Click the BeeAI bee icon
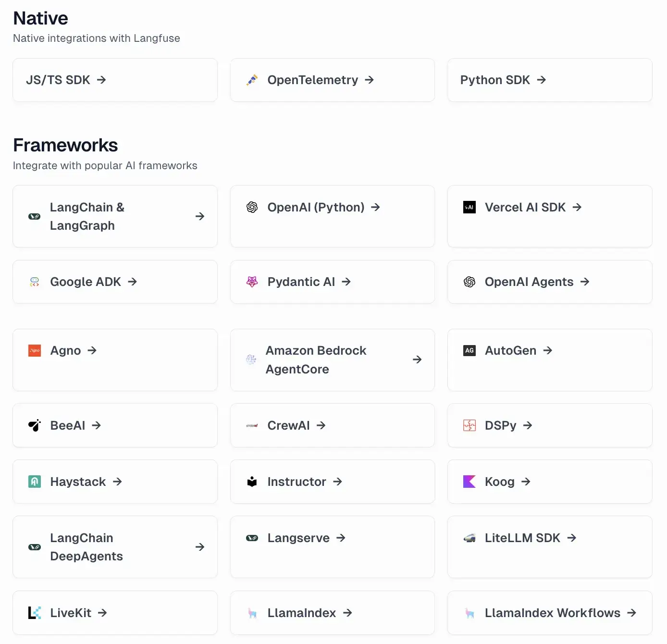The width and height of the screenshot is (667, 644). [35, 426]
